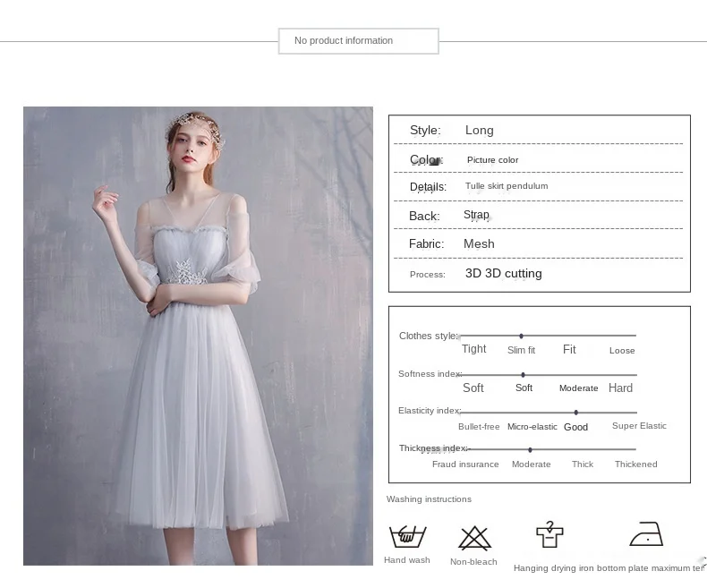Image resolution: width=707 pixels, height=588 pixels.
Task: Click the '3D 3D cutting' process value
Action: tap(503, 274)
